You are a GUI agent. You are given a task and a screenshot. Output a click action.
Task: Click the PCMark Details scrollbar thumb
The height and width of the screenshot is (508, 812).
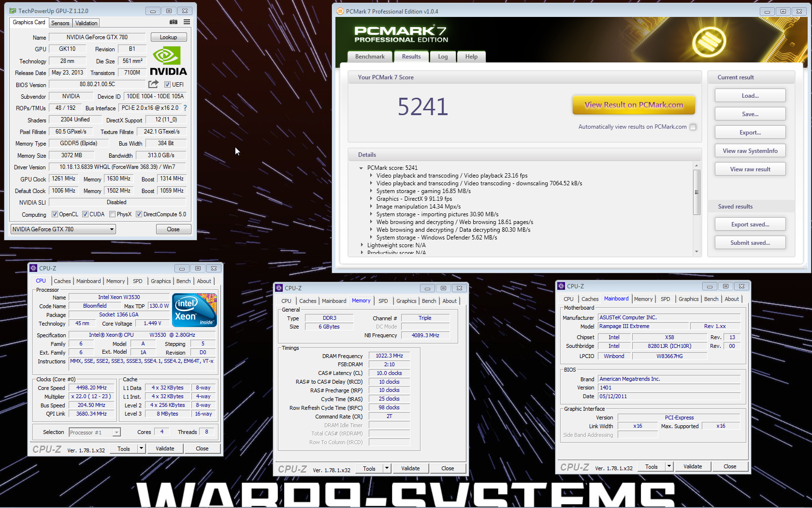pos(696,192)
